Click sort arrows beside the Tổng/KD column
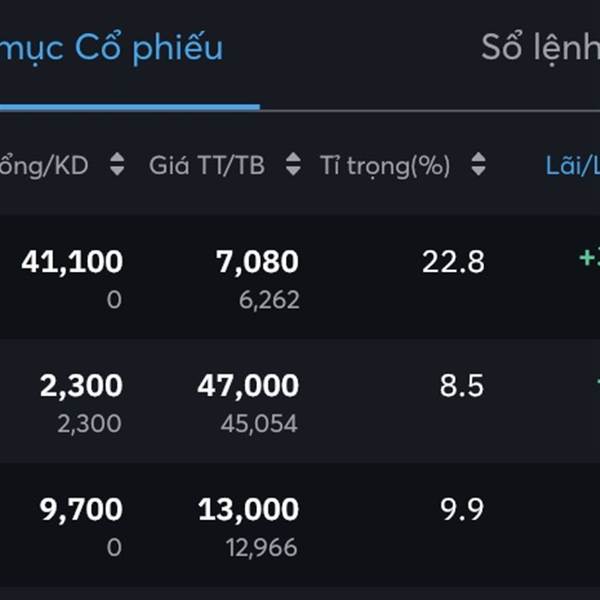This screenshot has height=600, width=600. point(117,166)
